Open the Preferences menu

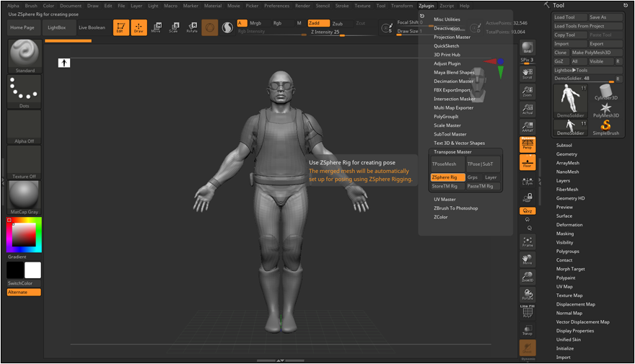276,6
